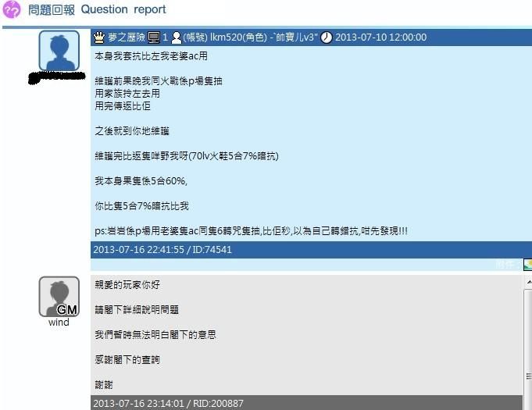
Task: Click the reply scrollbar up arrow
Action: click(528, 282)
